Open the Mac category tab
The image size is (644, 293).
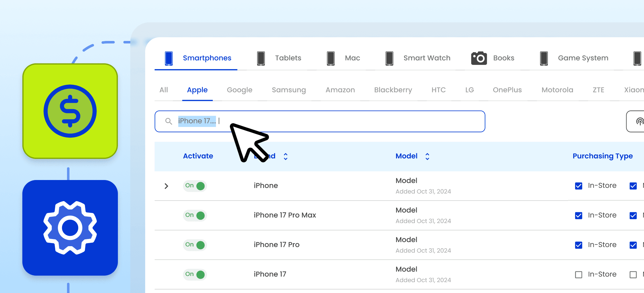pos(352,58)
